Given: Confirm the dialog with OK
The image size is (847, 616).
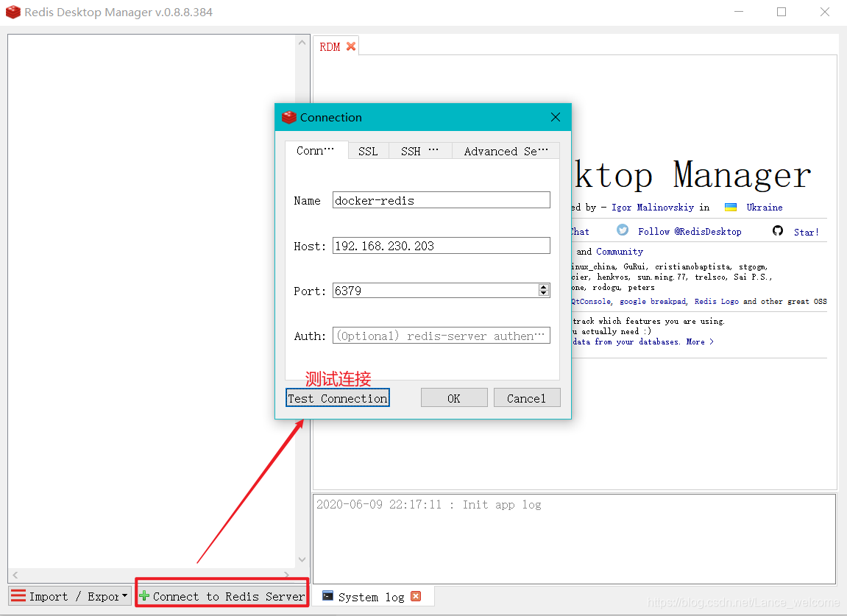Looking at the screenshot, I should tap(454, 398).
